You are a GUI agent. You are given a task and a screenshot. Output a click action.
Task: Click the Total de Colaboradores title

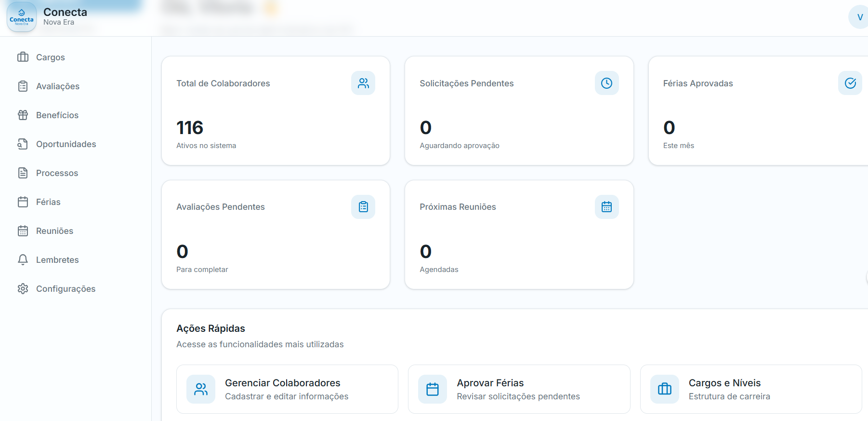223,83
